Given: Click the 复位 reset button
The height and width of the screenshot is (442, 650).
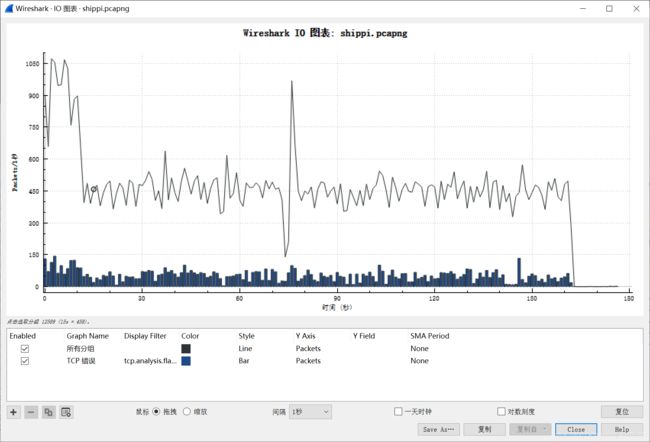Looking at the screenshot, I should [x=622, y=412].
